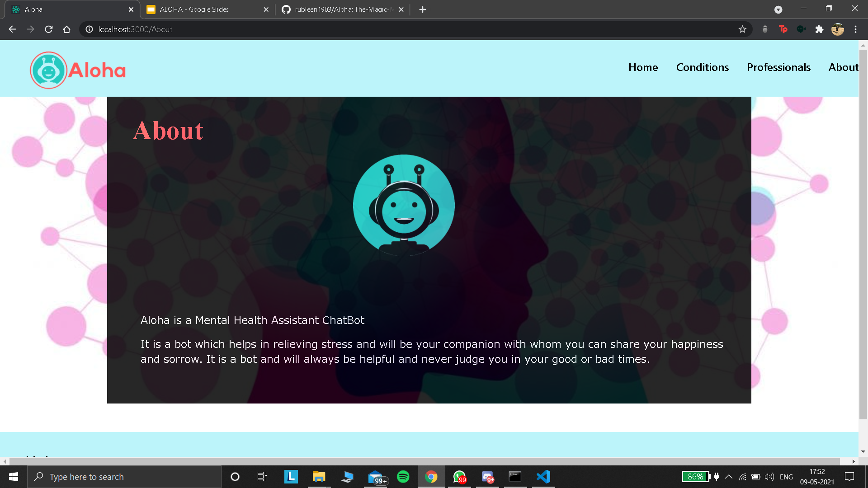Click the Aloha robot logo in the navbar
The image size is (868, 488).
(49, 70)
